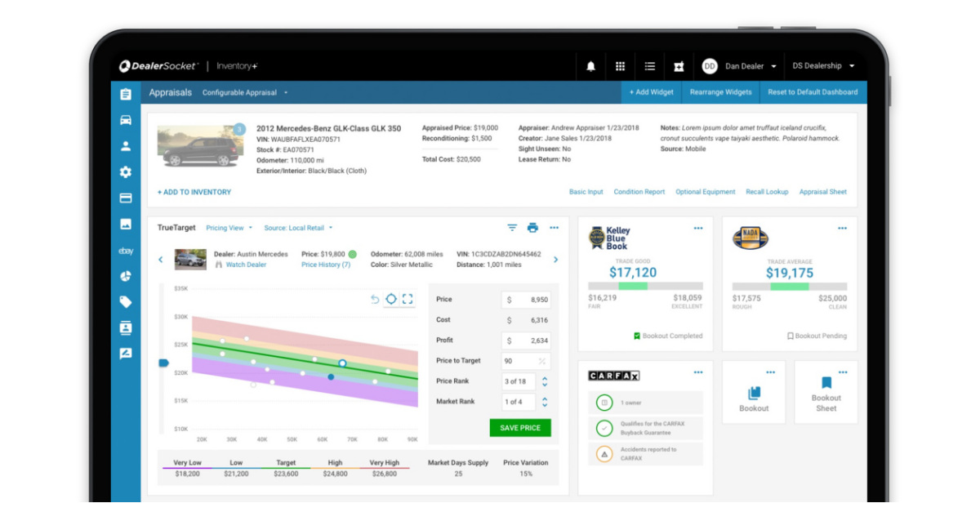This screenshot has height=512, width=980.
Task: Open the TrueTarget filter icon
Action: click(x=512, y=228)
